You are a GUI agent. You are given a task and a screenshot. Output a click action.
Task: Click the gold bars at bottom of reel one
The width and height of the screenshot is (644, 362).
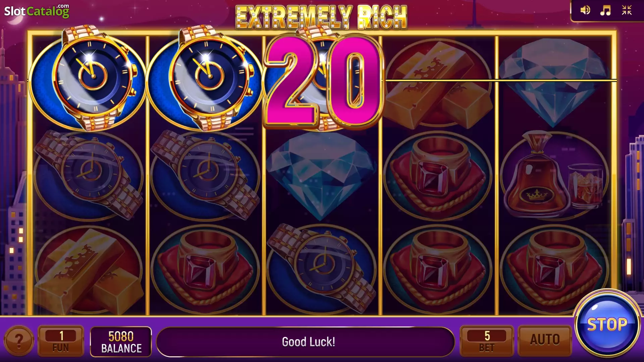point(88,270)
